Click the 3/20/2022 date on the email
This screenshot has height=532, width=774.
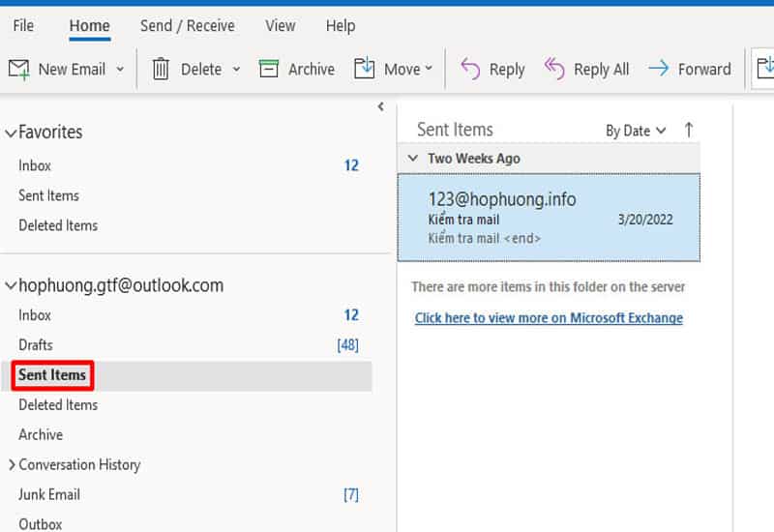(645, 220)
